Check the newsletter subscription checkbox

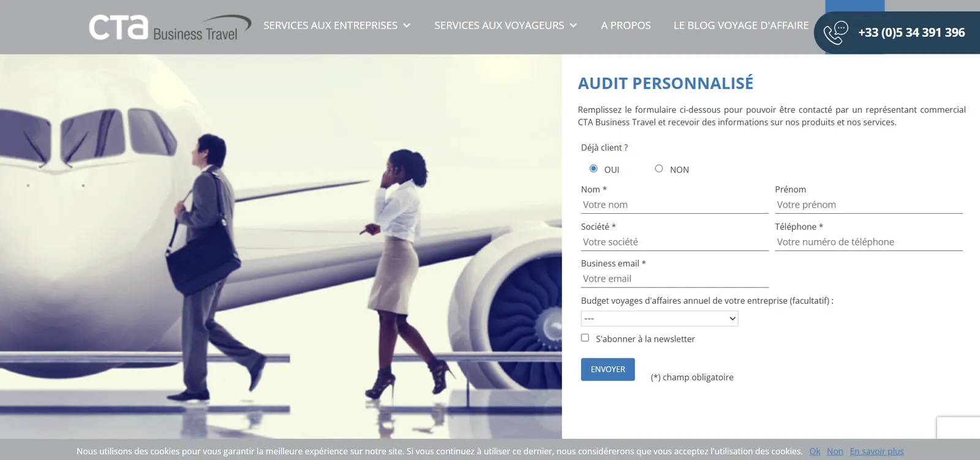[x=585, y=337]
